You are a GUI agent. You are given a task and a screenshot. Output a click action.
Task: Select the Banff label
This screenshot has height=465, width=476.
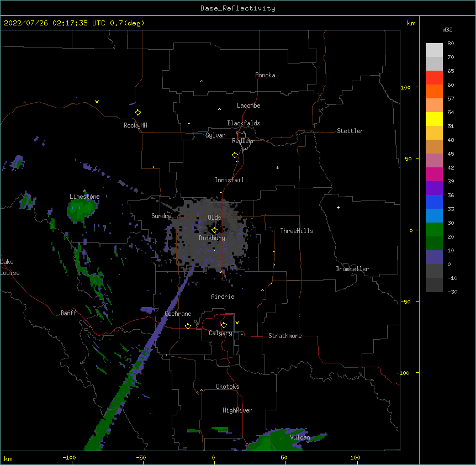[68, 313]
